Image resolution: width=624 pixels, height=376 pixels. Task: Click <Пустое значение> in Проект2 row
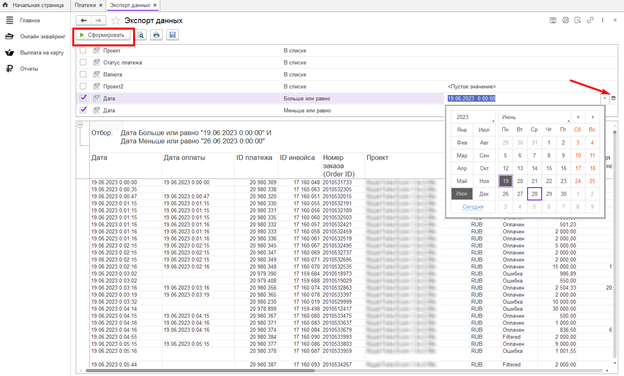click(x=472, y=86)
